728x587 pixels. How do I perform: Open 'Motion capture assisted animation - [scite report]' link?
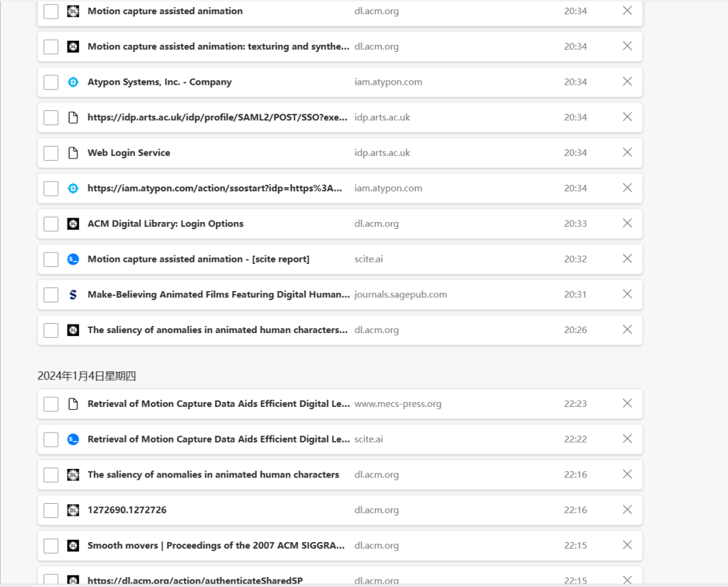point(198,259)
